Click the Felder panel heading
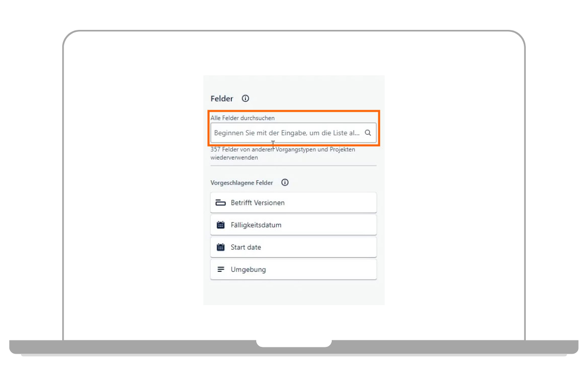This screenshot has width=588, height=387. click(222, 98)
